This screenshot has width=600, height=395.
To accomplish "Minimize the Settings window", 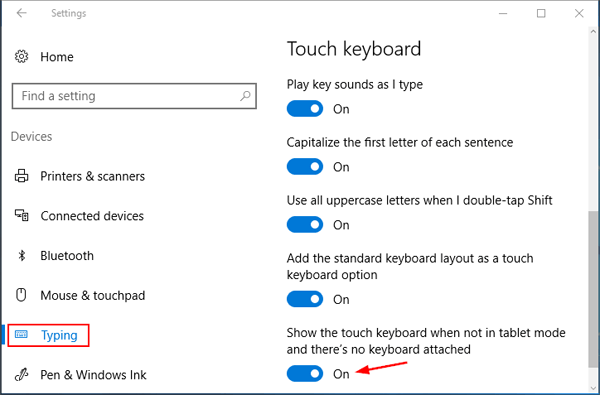I will 503,13.
